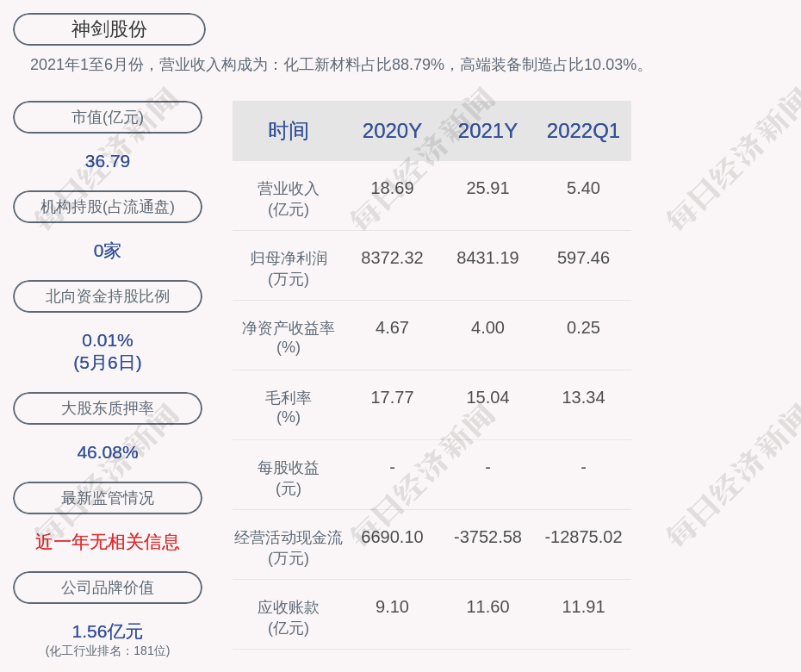Click the 北向资金持股比例 label pill
Viewport: 801px width, 672px height.
(x=108, y=296)
